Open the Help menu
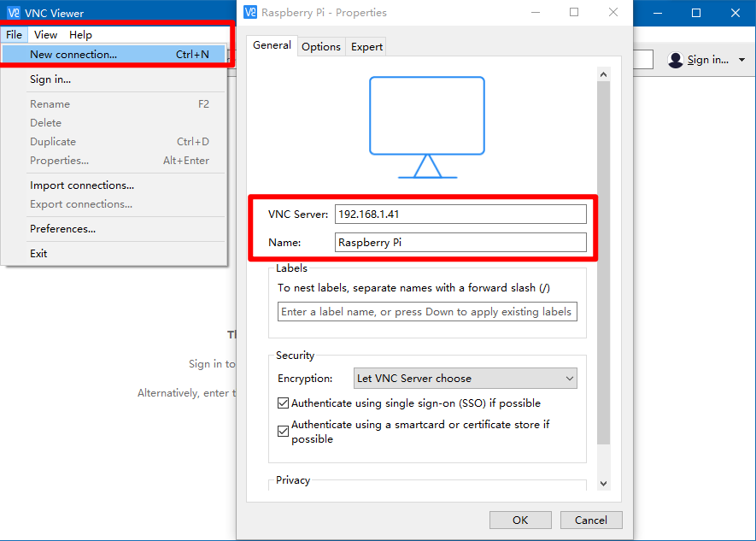This screenshot has height=541, width=756. point(80,35)
